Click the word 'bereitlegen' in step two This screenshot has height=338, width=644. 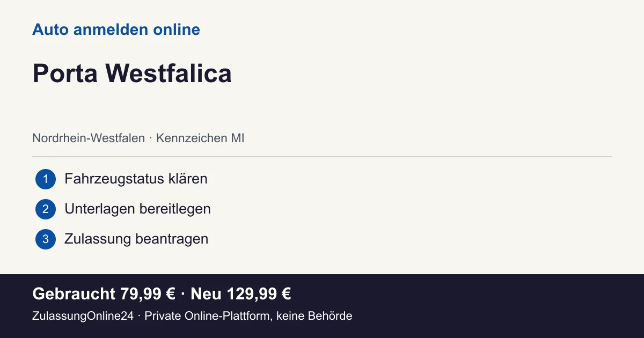click(175, 209)
